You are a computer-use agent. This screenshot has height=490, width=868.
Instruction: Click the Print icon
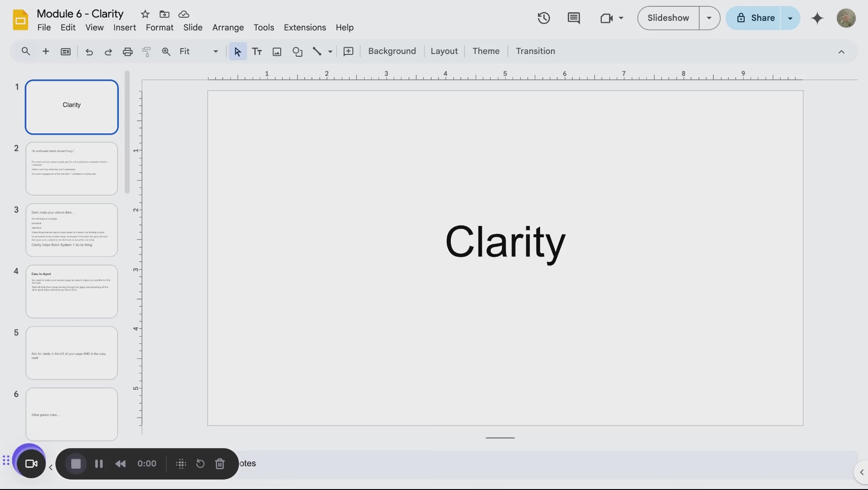127,51
